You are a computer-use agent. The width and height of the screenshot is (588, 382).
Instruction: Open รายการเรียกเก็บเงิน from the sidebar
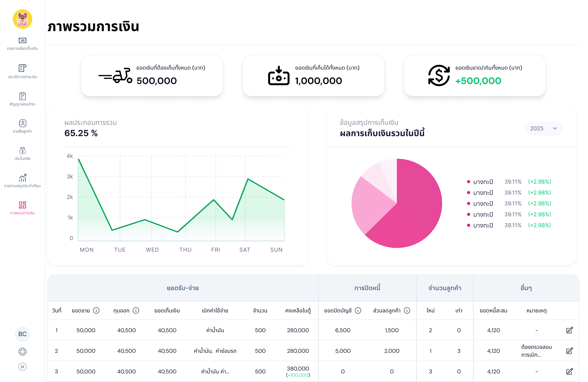(23, 44)
